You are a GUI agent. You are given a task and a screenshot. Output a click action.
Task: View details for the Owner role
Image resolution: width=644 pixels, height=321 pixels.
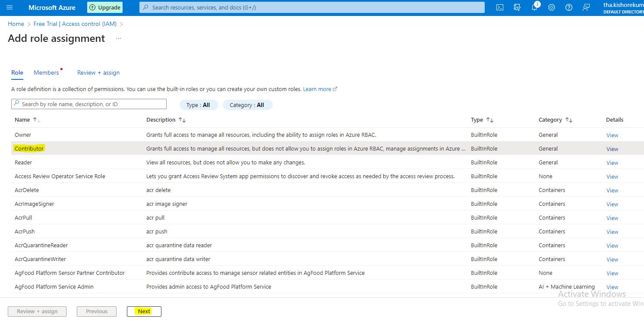tap(612, 135)
